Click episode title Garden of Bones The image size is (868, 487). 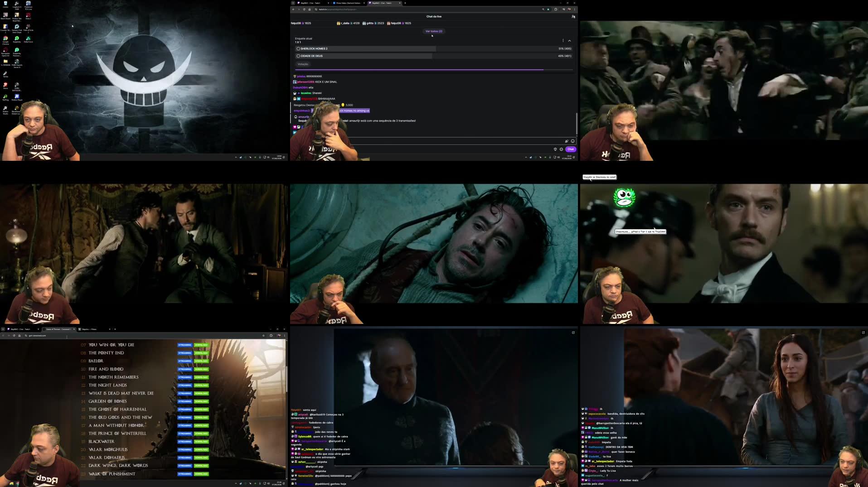point(107,401)
